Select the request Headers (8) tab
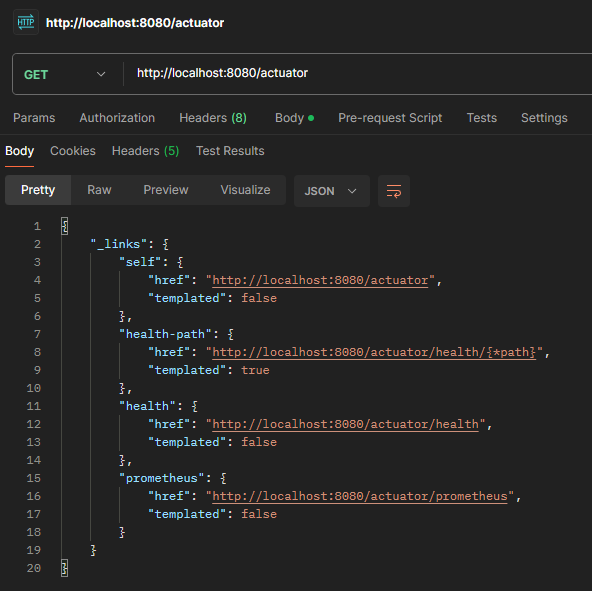 pyautogui.click(x=213, y=118)
